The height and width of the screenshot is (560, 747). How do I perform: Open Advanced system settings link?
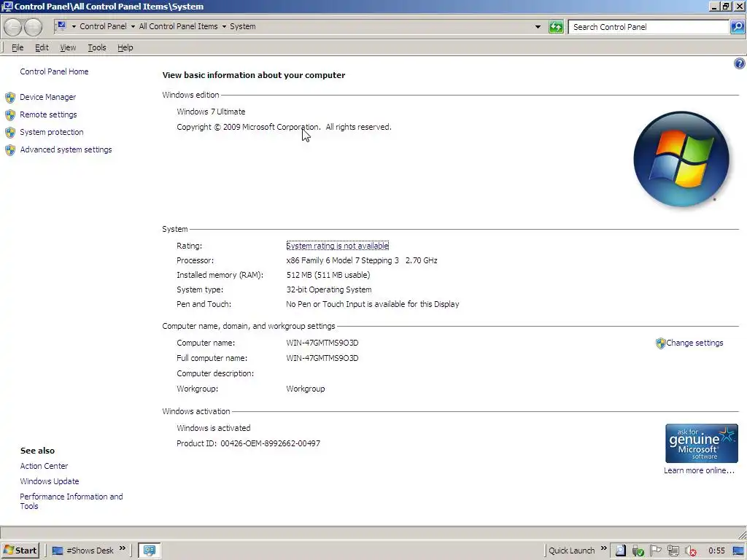pos(66,149)
